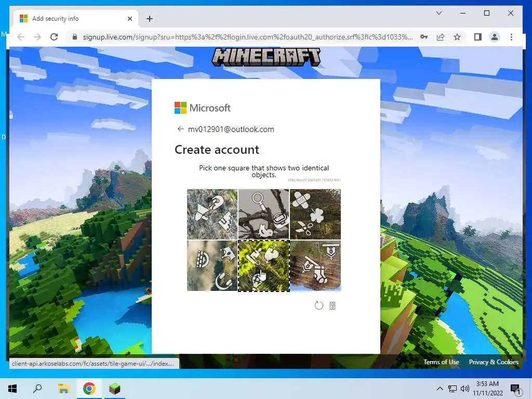Open the Privacy & Cookies link
Viewport: 532px width, 399px height.
pos(494,362)
